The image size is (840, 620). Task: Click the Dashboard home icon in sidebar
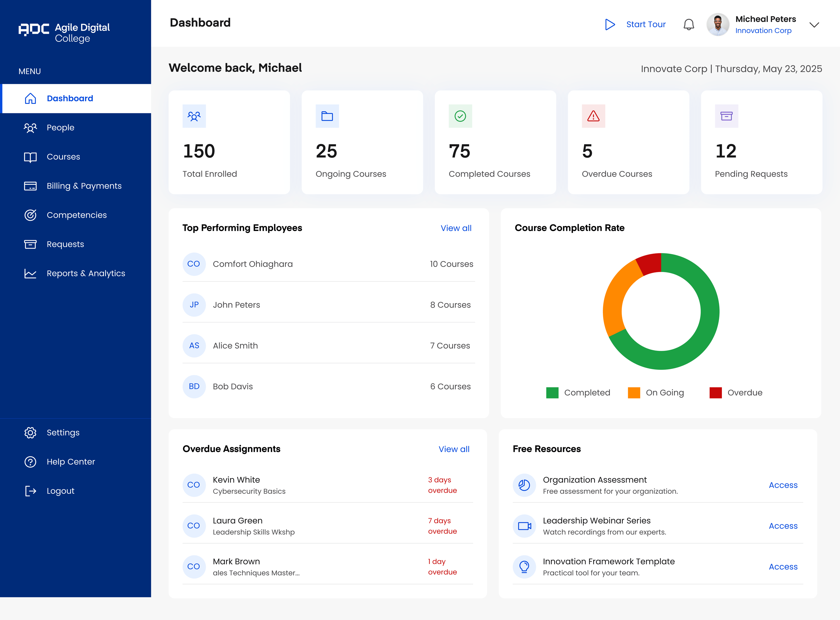coord(30,98)
